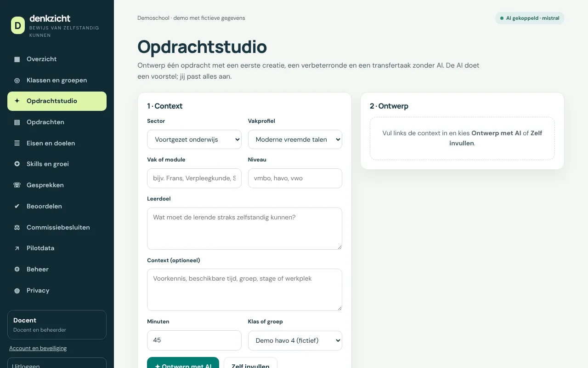Click the Overzicht grid icon

coord(17,59)
